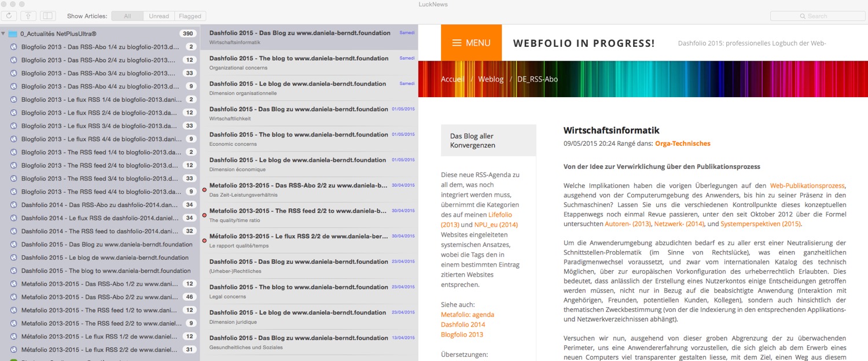Click the feed icon beside Dashfolio 2014 - The RSS feed

[13, 231]
